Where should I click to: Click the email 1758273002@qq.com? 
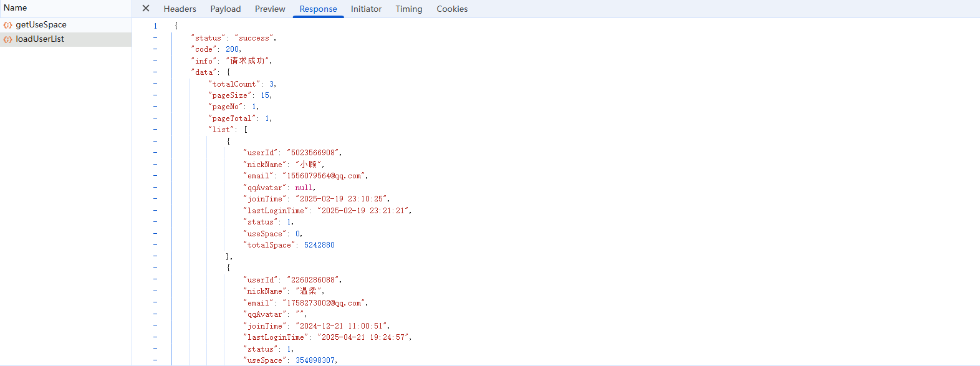pyautogui.click(x=324, y=303)
